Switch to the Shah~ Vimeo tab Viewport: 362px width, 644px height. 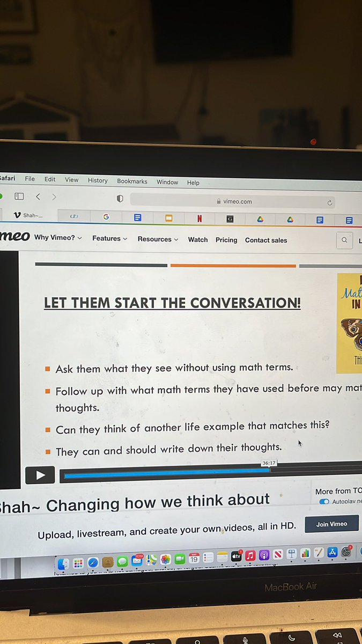point(28,215)
